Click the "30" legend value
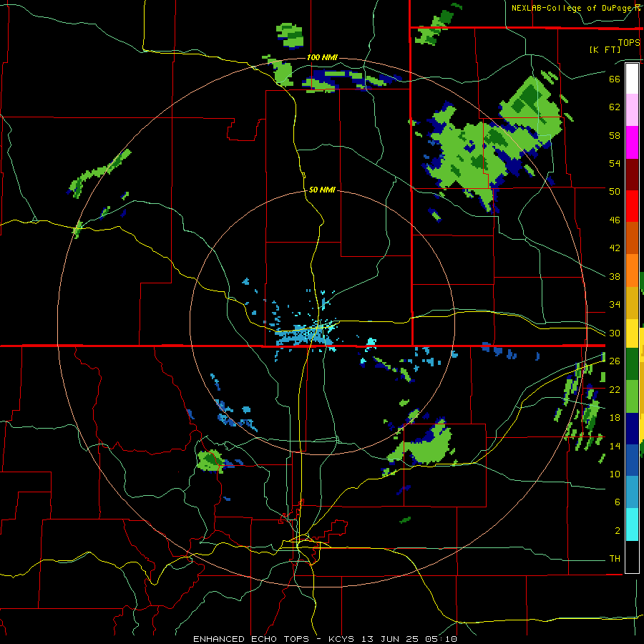Image resolution: width=644 pixels, height=644 pixels. click(615, 333)
